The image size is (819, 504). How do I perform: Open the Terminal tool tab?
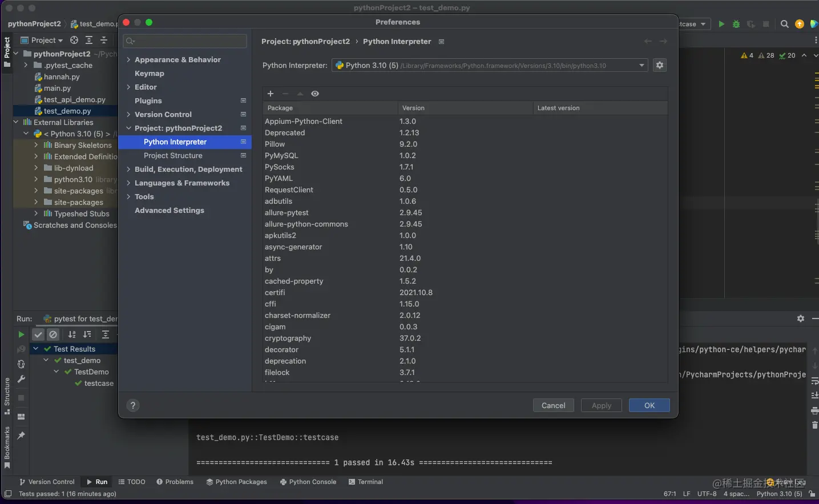tap(365, 482)
